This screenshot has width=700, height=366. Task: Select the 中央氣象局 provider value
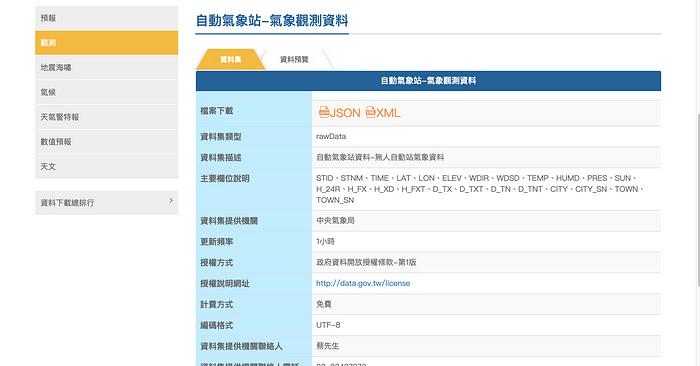[335, 220]
